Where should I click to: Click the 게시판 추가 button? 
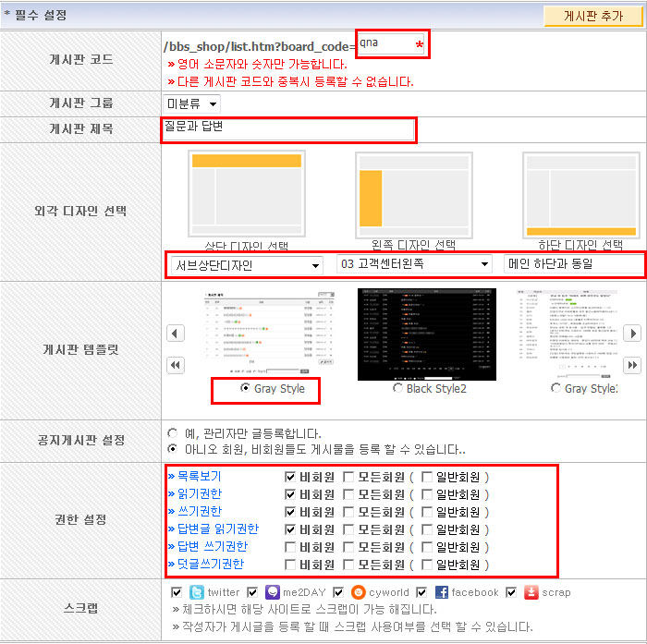pyautogui.click(x=593, y=16)
